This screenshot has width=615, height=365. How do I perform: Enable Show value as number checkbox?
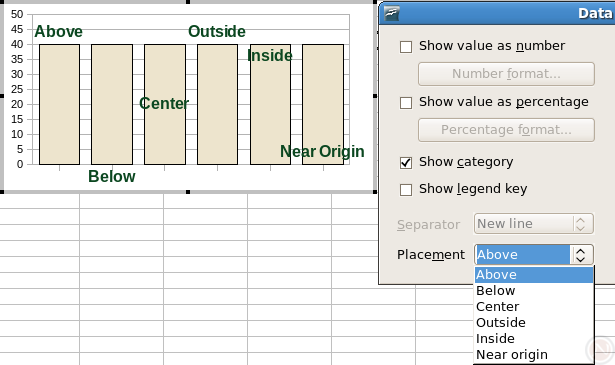tap(406, 47)
